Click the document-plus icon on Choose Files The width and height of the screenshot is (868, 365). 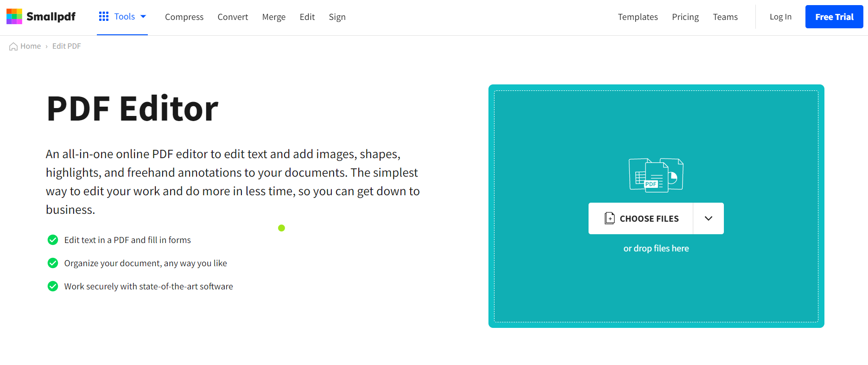tap(610, 218)
